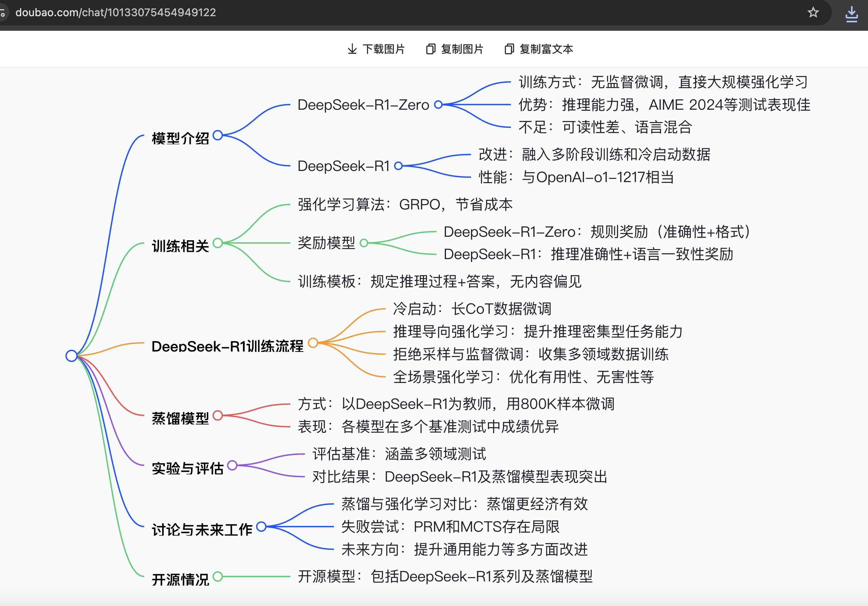Select the 蒸馏模型 topic node
Image resolution: width=868 pixels, height=606 pixels.
pos(180,418)
